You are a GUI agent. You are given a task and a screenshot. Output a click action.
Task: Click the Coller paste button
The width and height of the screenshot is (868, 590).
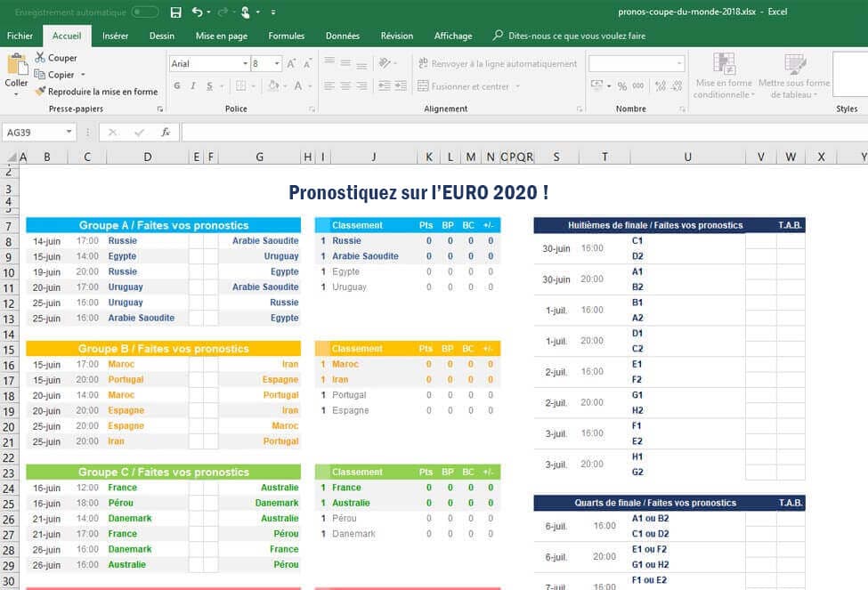click(17, 71)
